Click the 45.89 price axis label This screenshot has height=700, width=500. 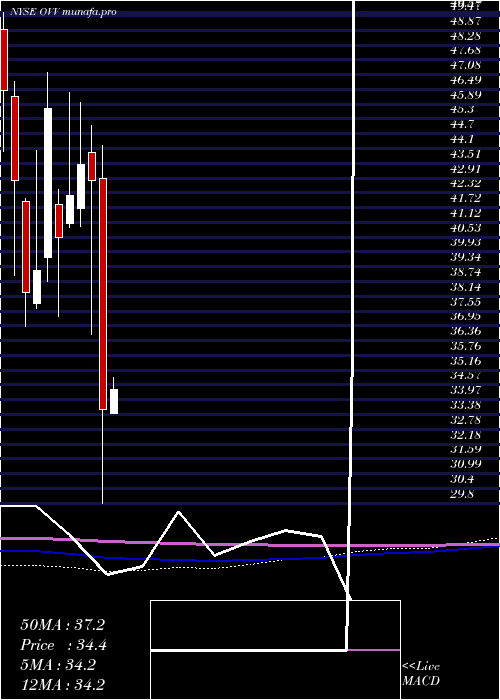(x=466, y=95)
